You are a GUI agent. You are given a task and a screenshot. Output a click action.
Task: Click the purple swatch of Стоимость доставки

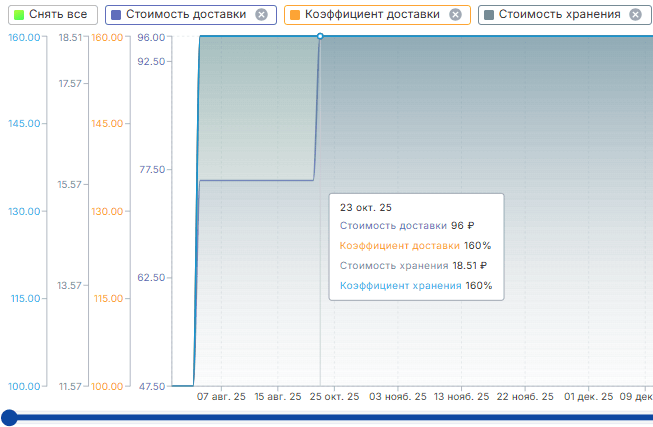116,15
